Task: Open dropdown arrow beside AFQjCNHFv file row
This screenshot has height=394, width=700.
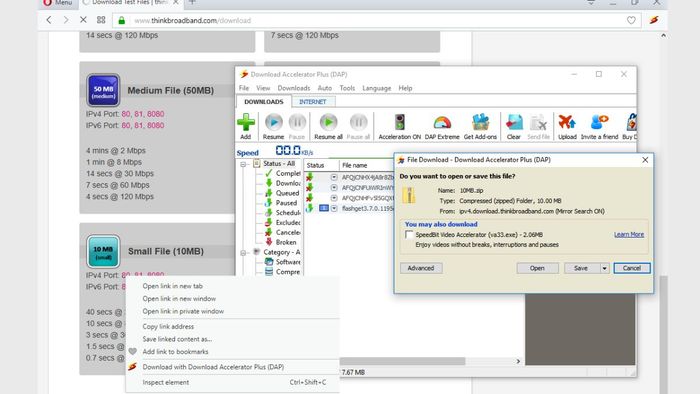Action: pos(334,198)
